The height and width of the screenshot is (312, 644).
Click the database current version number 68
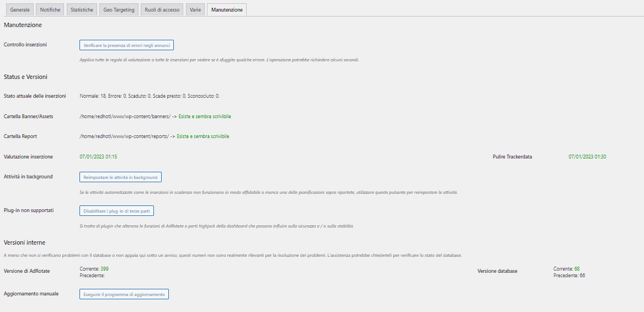coord(577,268)
